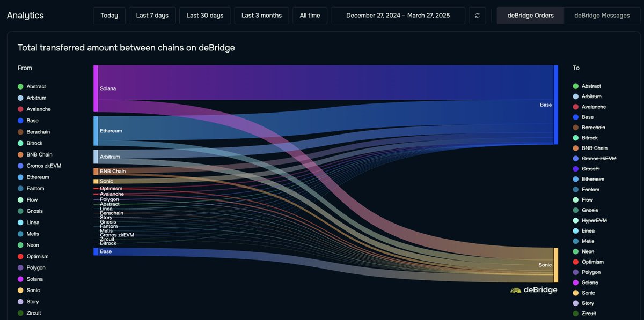Open the December 27, 2024 date range field

tap(398, 16)
